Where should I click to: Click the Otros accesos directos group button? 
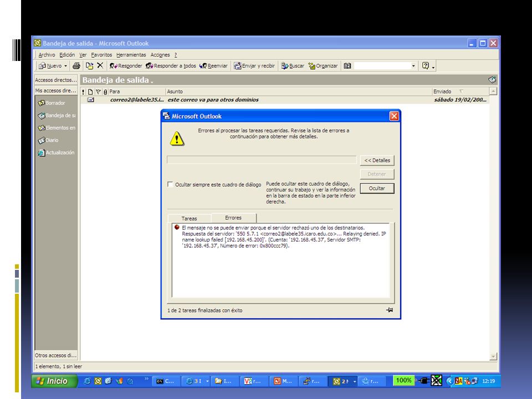[x=56, y=355]
